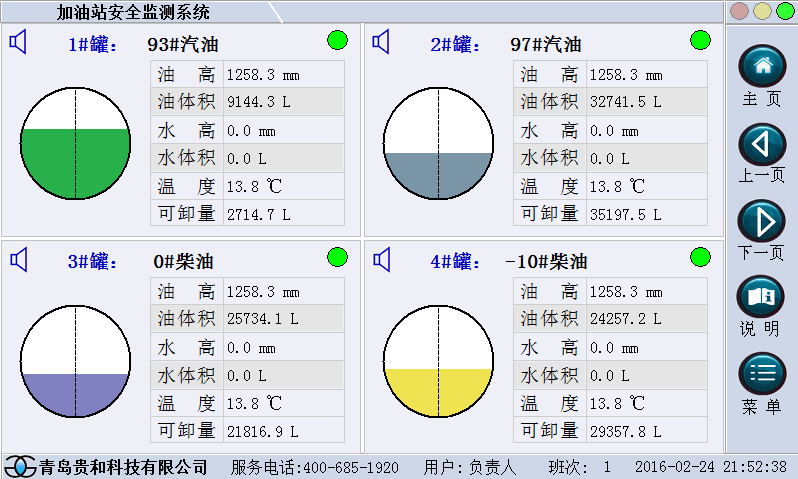Image resolution: width=798 pixels, height=479 pixels.
Task: Click the 1#罐 tank title label
Action: pyautogui.click(x=92, y=45)
